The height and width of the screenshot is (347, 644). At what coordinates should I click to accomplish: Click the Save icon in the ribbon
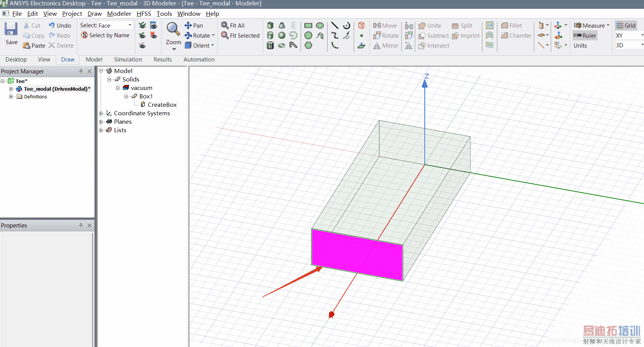point(11,33)
